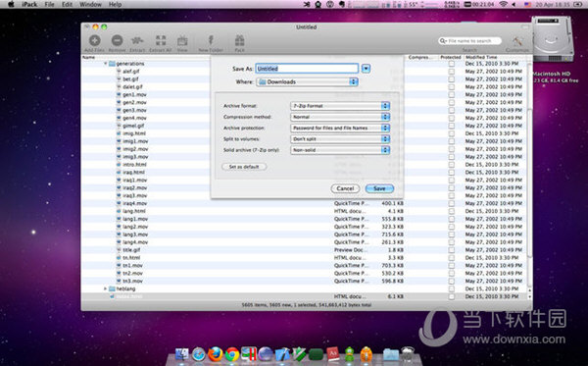The image size is (588, 366).
Task: Click the Remove toolbar icon
Action: [x=117, y=40]
